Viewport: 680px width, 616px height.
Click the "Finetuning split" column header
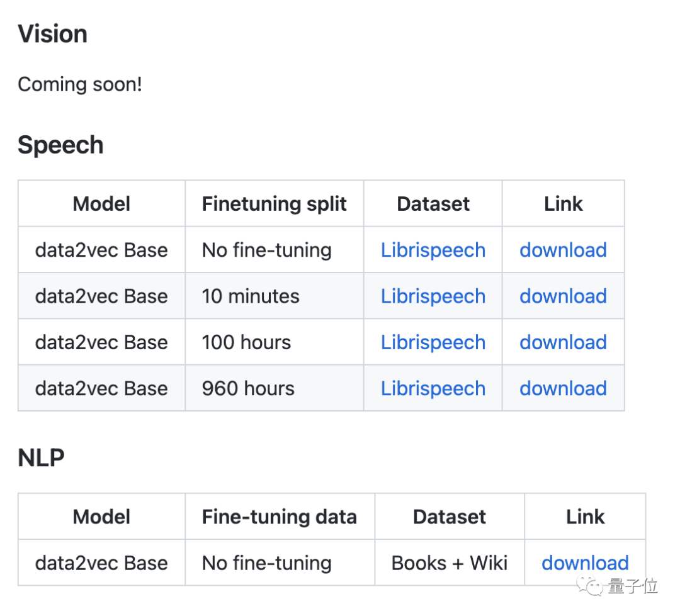pyautogui.click(x=274, y=204)
